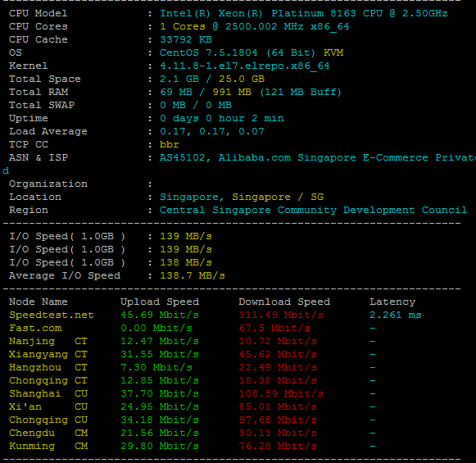
Task: Select the Central Singapore Community Development Council text
Action: [313, 210]
